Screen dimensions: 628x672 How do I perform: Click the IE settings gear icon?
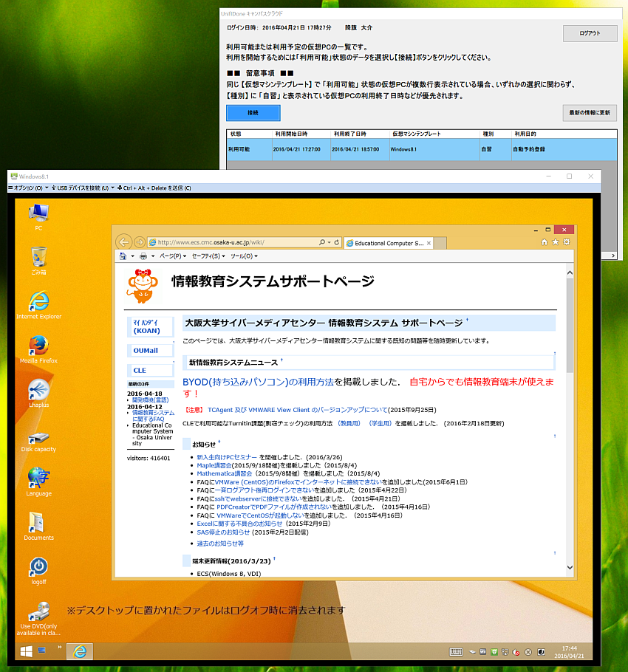tap(567, 241)
